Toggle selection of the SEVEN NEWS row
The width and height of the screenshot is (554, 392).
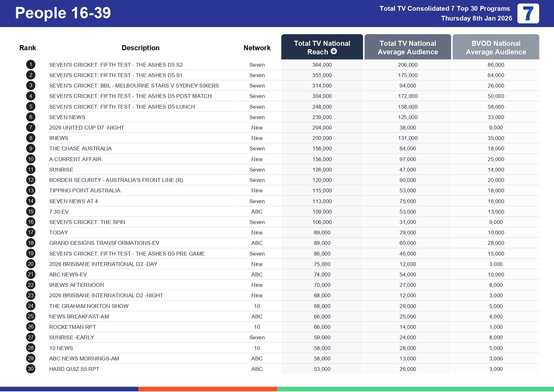pos(141,117)
